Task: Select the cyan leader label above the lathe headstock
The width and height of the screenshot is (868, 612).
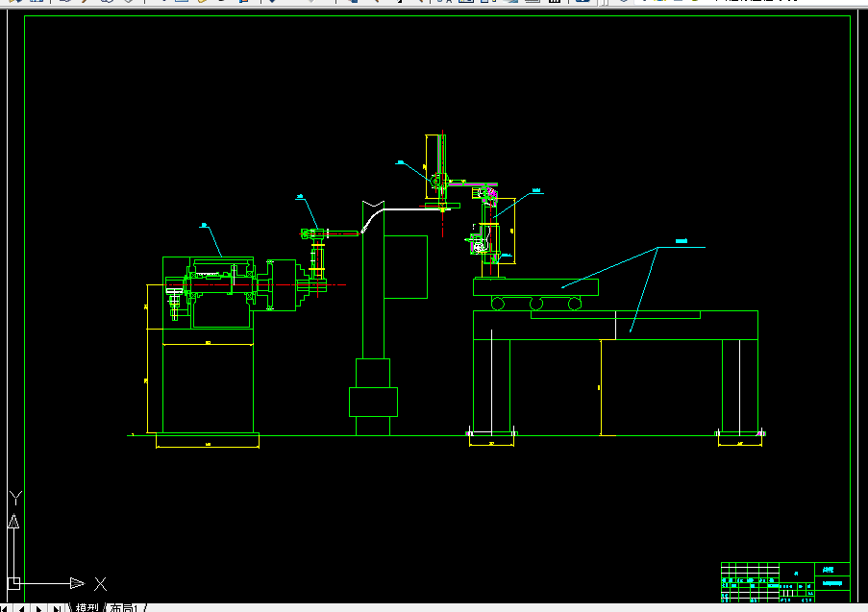Action: [x=204, y=225]
